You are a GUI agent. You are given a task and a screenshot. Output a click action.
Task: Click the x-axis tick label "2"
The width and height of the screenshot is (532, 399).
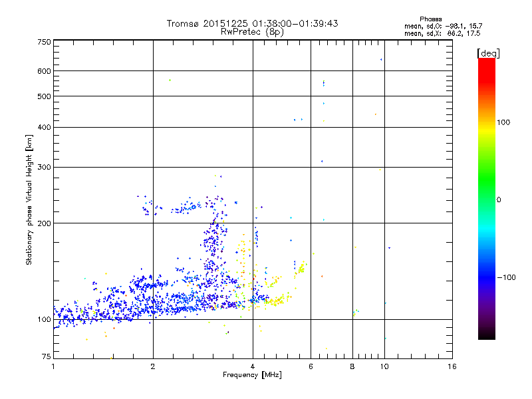(153, 366)
